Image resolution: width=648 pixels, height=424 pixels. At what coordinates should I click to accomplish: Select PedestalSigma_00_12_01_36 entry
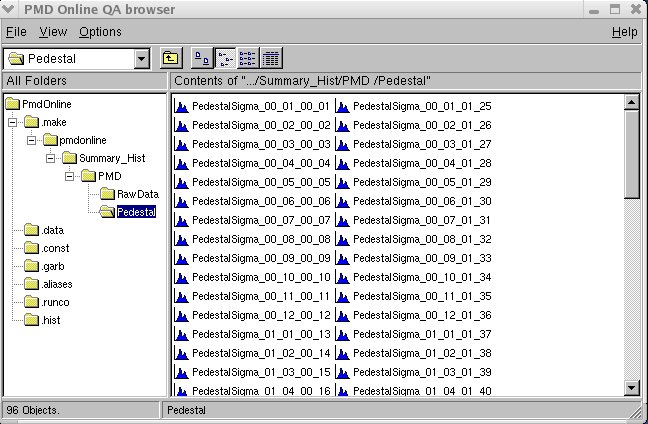414,315
